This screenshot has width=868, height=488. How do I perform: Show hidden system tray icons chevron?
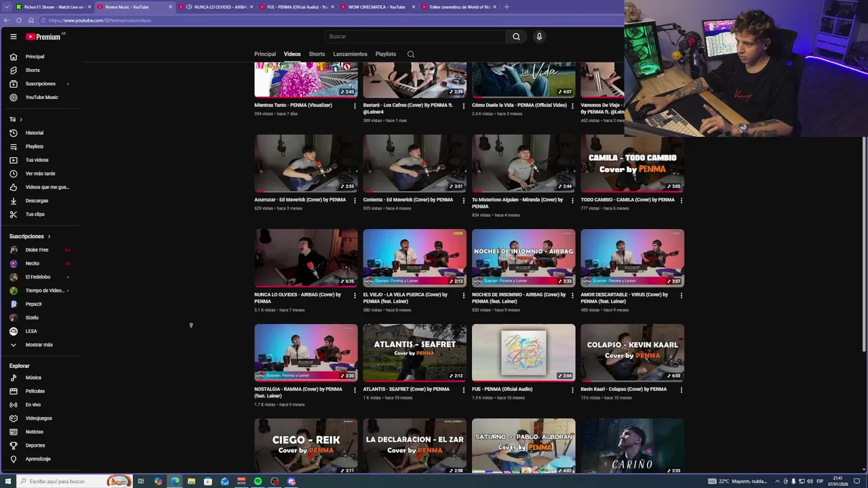[777, 481]
